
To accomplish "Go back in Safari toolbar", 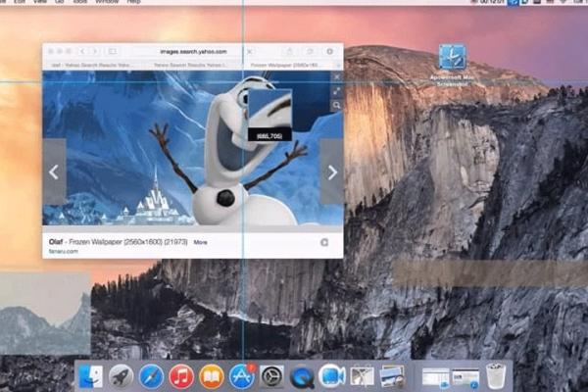I will pyautogui.click(x=82, y=51).
